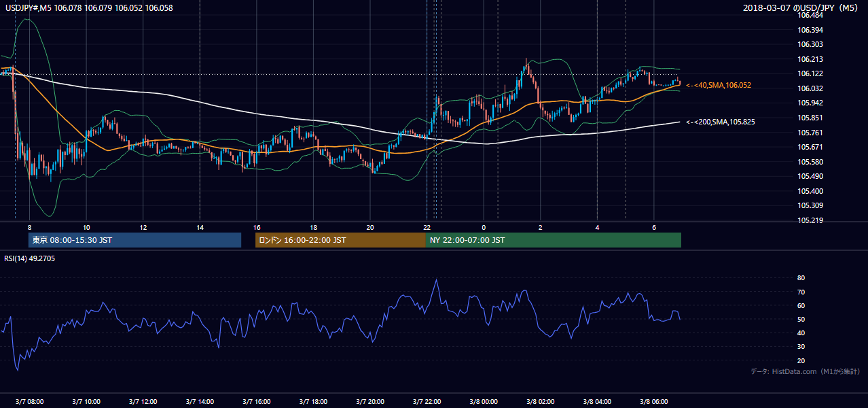Click hour tick 0 under price chart
Screen dimensions: 868x408
(484, 227)
